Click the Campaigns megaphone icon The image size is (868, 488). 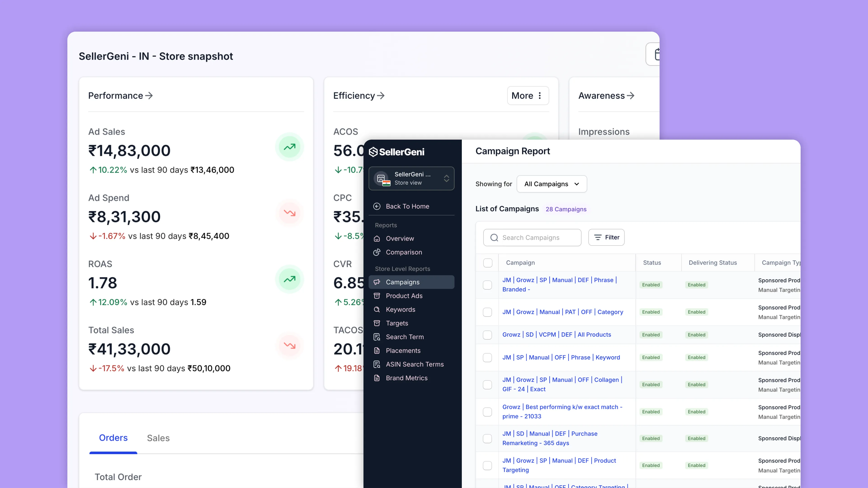click(x=377, y=282)
